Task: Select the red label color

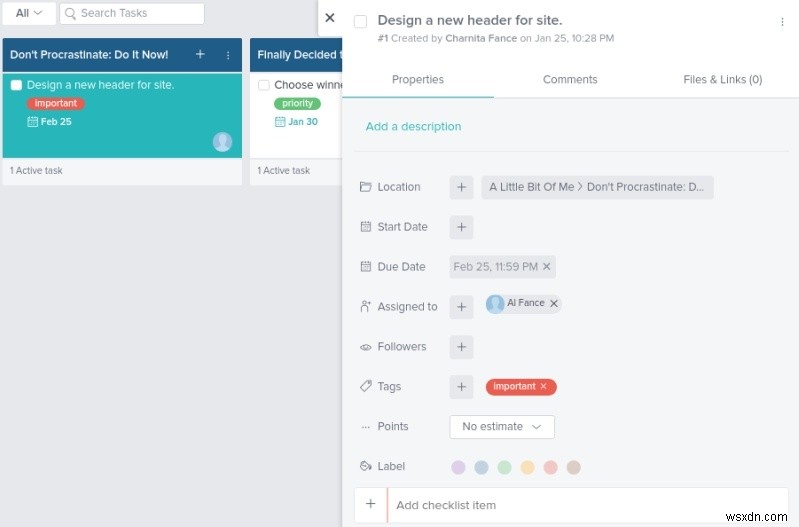Action: pyautogui.click(x=550, y=467)
